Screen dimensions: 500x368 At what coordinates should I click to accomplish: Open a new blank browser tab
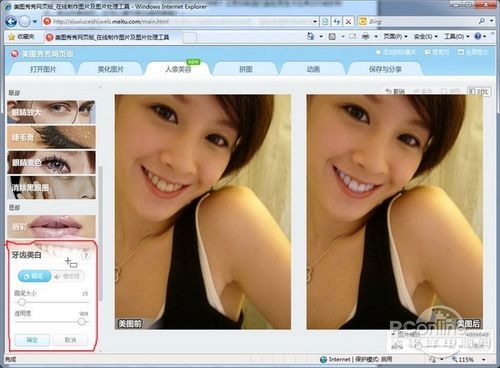point(189,37)
